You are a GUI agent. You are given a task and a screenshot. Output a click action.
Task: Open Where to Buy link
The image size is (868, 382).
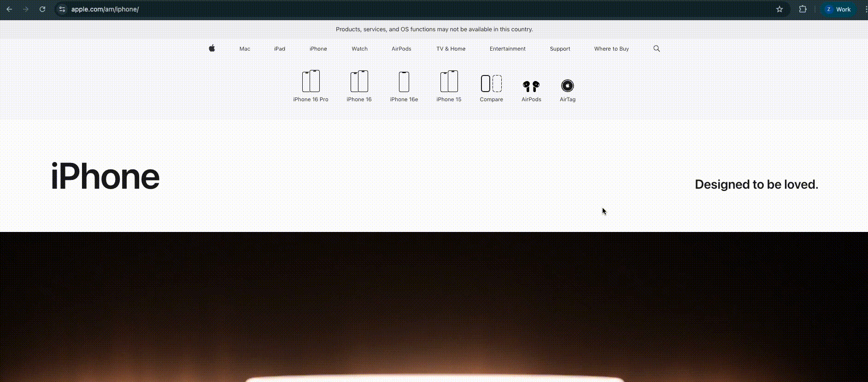(611, 49)
